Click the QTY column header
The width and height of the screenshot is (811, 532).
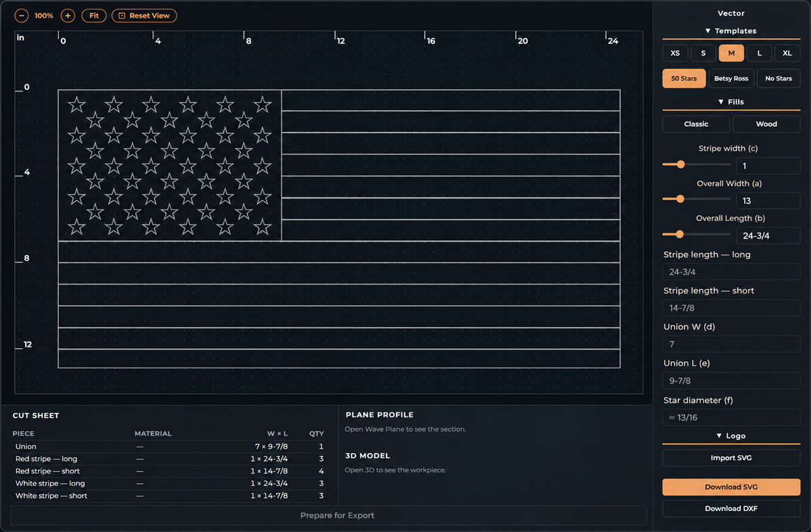(x=316, y=434)
